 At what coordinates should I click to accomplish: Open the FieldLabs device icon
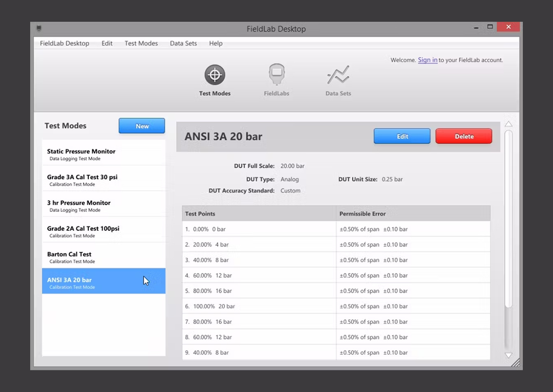pyautogui.click(x=276, y=75)
